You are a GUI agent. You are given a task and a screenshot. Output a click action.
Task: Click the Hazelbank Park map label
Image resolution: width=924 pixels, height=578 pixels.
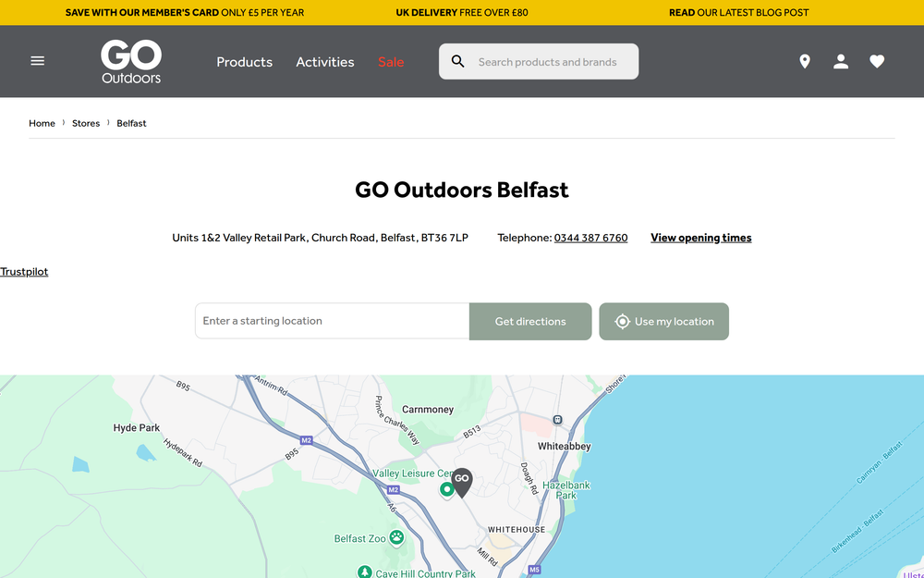click(566, 490)
